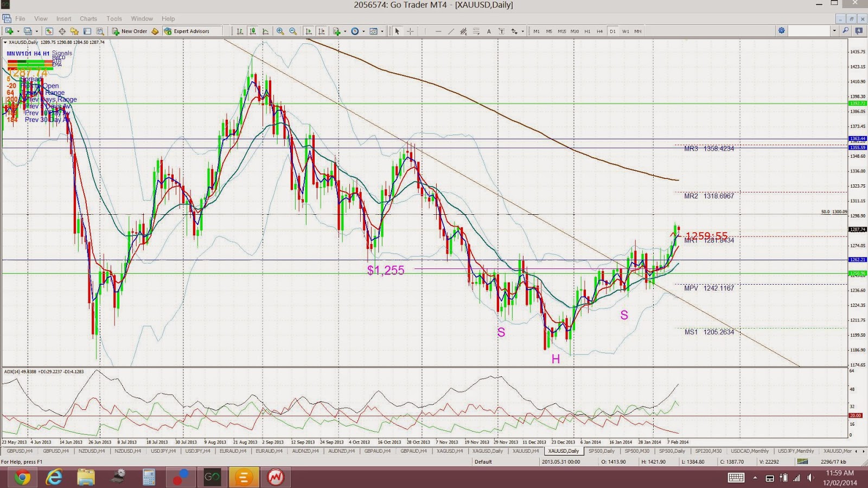
Task: Open File Explorer from the taskbar
Action: (86, 478)
